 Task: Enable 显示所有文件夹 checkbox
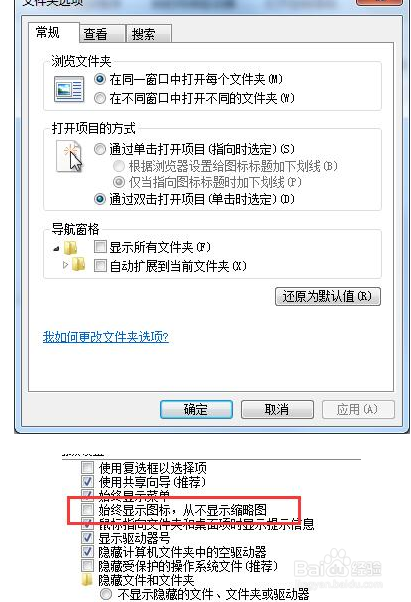click(x=100, y=246)
